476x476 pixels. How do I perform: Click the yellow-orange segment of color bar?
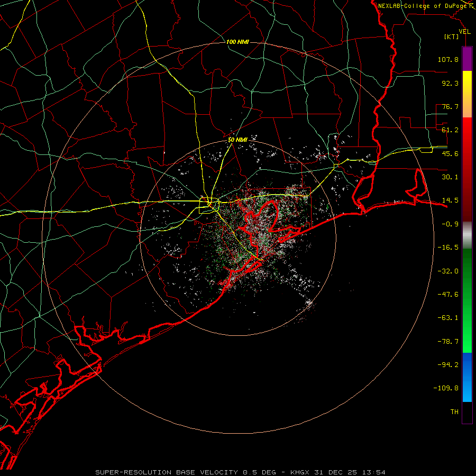[467, 94]
